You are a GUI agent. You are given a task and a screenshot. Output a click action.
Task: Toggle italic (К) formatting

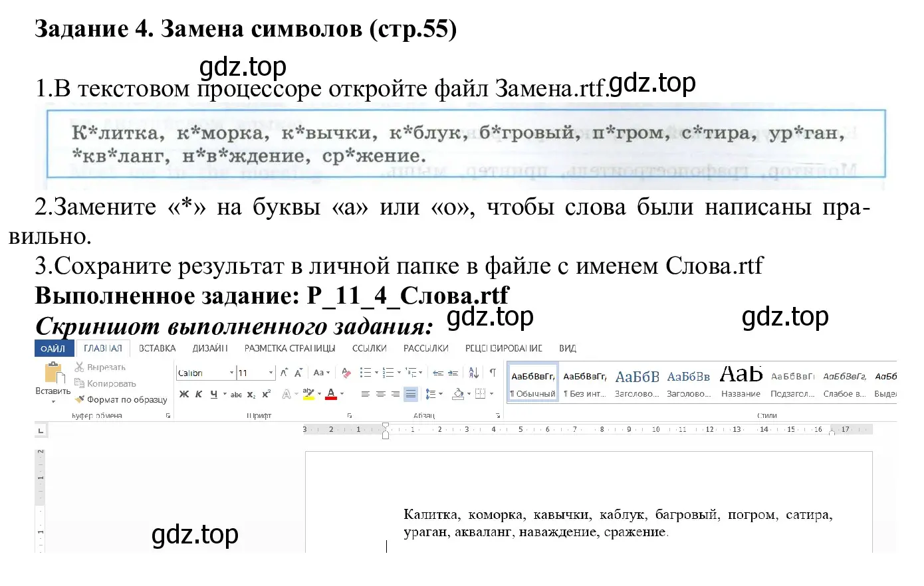pyautogui.click(x=199, y=394)
